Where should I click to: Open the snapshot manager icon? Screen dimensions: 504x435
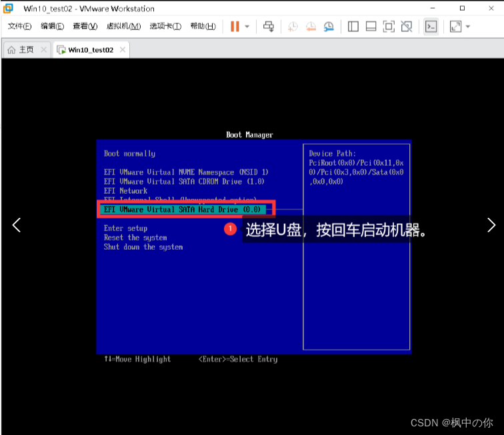tap(329, 27)
